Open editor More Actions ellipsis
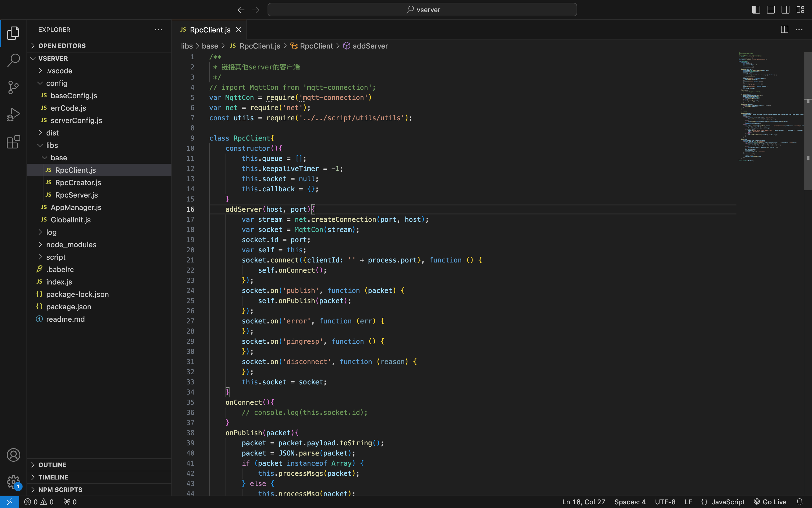 point(799,30)
